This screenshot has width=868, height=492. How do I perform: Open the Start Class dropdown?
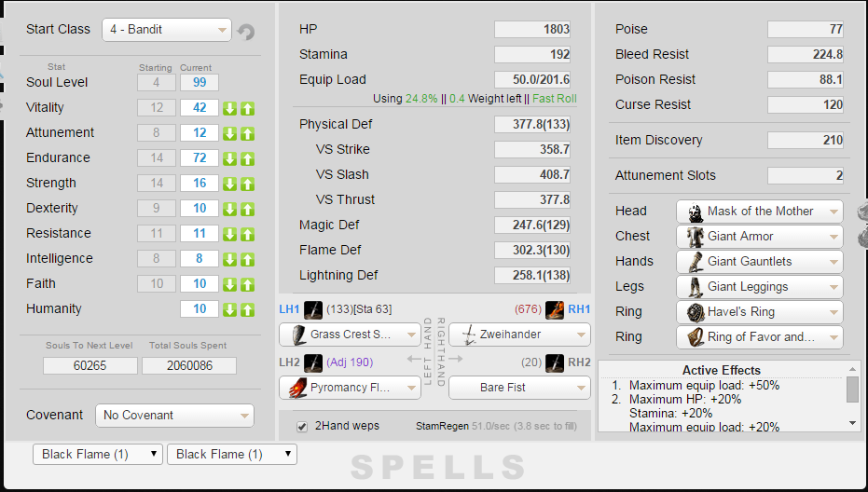pos(166,30)
